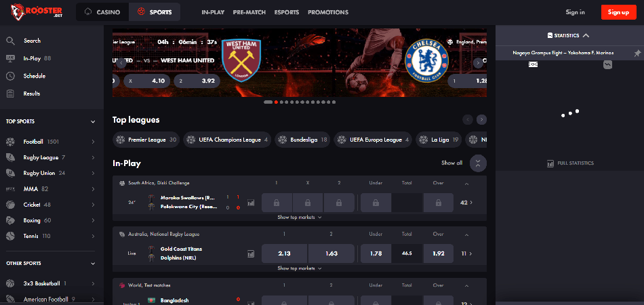Click the Full Statistics chart icon
The width and height of the screenshot is (644, 305).
550,163
